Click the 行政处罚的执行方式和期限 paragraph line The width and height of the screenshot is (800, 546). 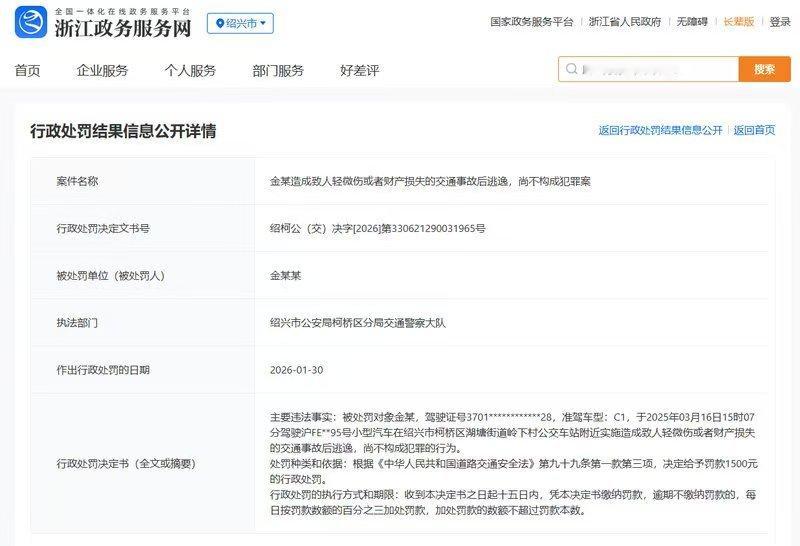pyautogui.click(x=513, y=502)
